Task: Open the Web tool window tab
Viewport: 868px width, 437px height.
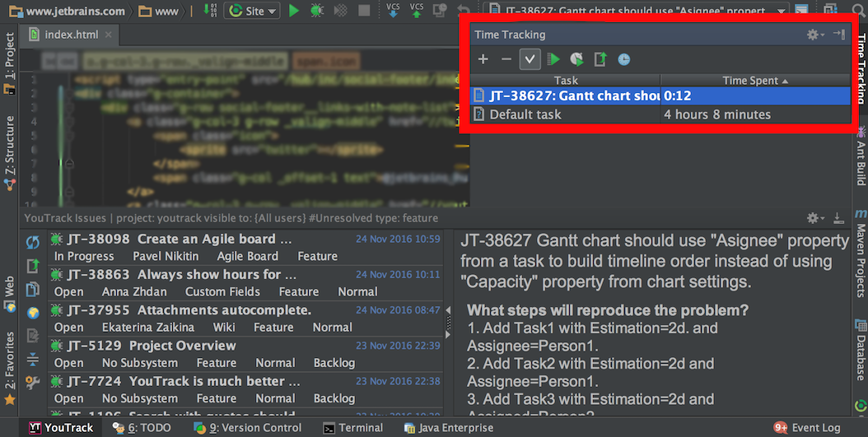Action: click(9, 295)
